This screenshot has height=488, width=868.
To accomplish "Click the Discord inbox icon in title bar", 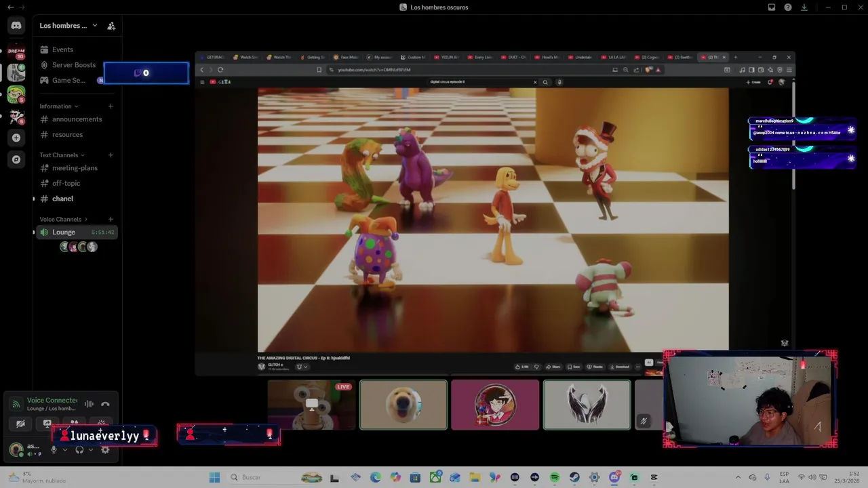I will (x=772, y=7).
